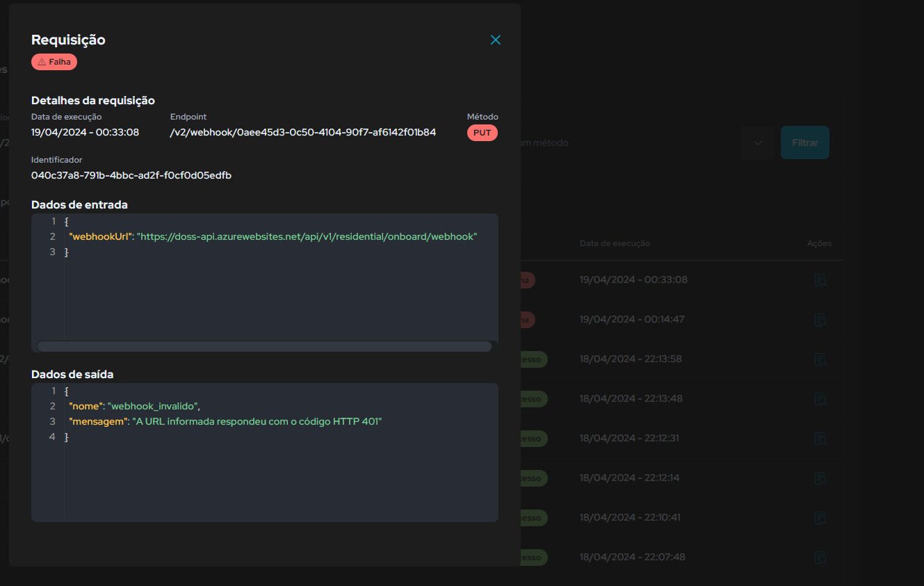Click table cell 18/04/2024 - 22:12:31
Screen dimensions: 924x586
coord(629,439)
